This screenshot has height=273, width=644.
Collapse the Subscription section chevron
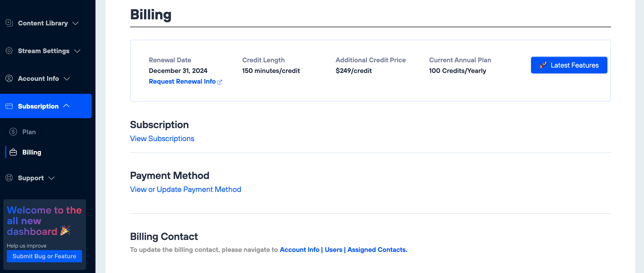[x=66, y=106]
